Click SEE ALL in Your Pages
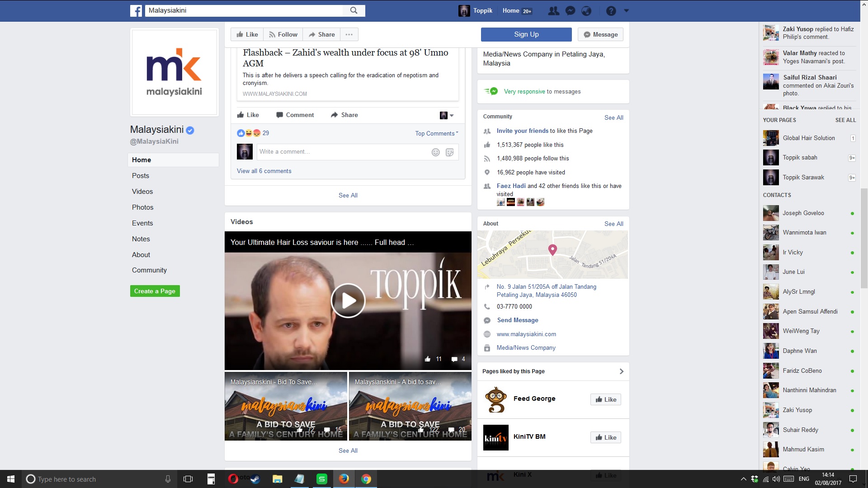Viewport: 868px width, 488px height. 845,120
